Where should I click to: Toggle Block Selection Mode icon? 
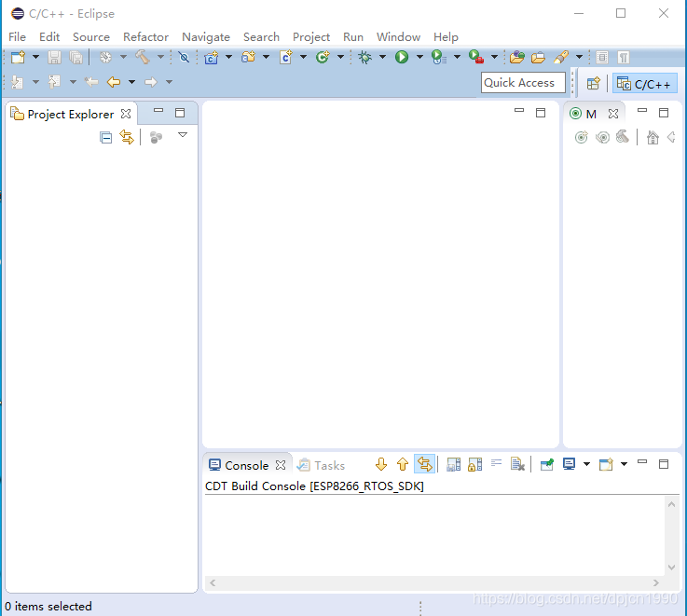coord(602,58)
